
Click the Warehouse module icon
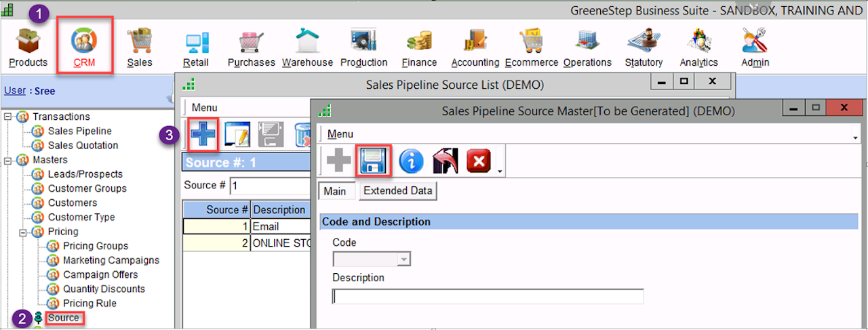[x=307, y=46]
